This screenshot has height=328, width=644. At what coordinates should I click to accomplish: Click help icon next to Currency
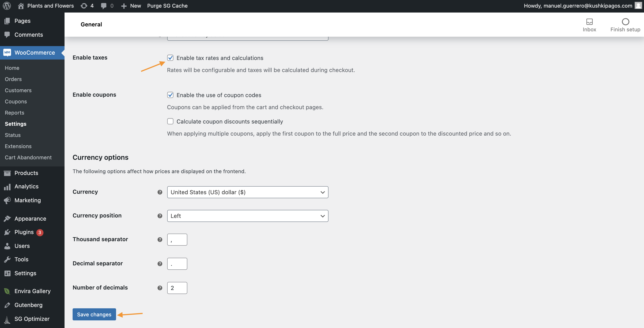[x=160, y=192]
